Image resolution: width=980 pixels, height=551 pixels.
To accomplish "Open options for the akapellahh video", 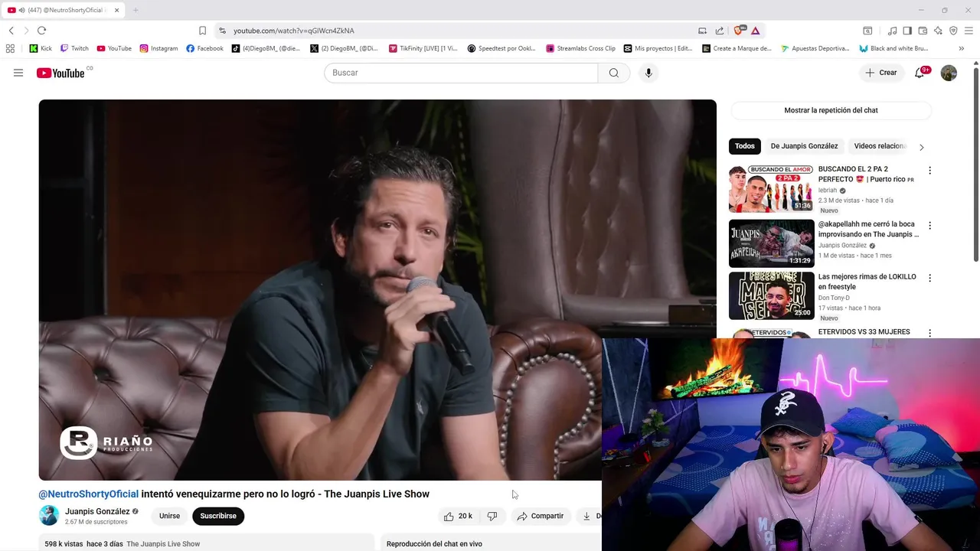I will point(929,226).
